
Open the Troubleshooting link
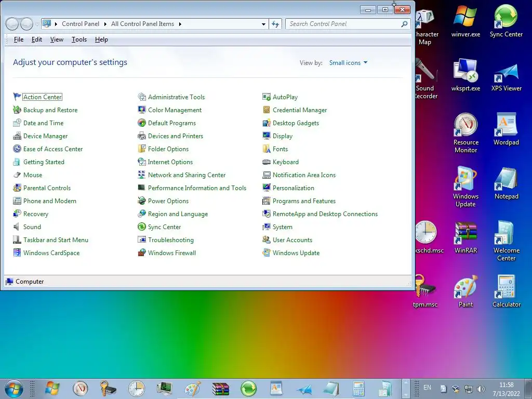point(170,240)
